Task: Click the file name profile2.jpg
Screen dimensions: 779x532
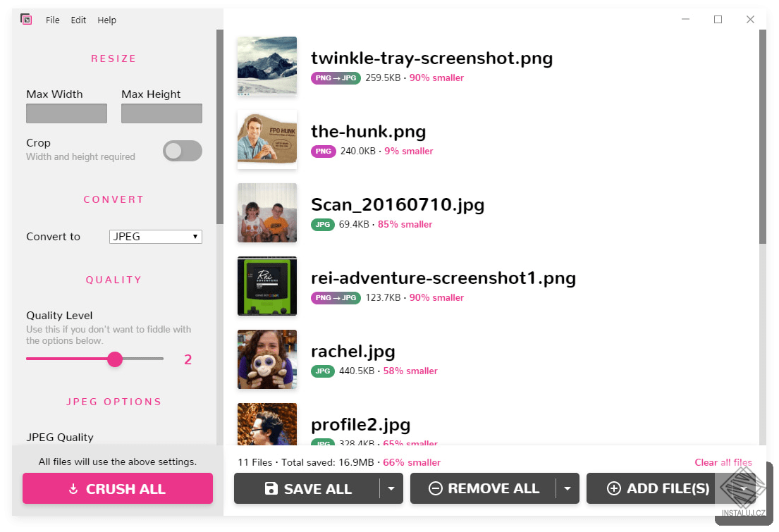Action: click(361, 425)
